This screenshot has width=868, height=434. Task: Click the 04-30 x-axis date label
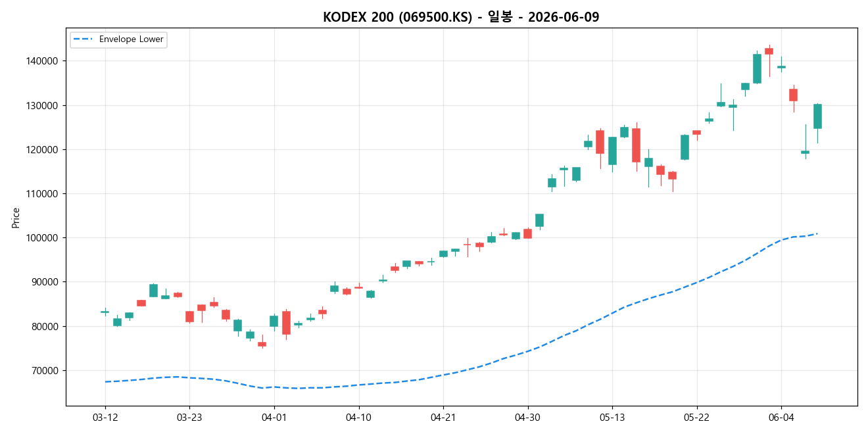(527, 416)
